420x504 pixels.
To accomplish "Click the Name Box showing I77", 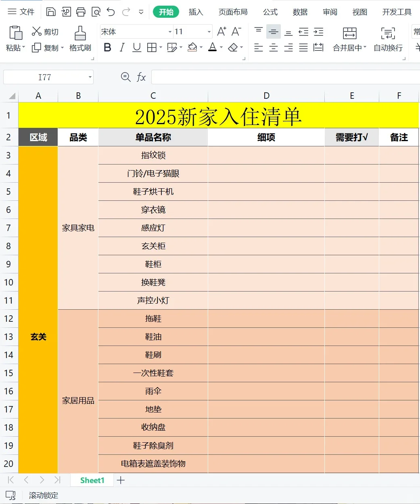I will [44, 77].
